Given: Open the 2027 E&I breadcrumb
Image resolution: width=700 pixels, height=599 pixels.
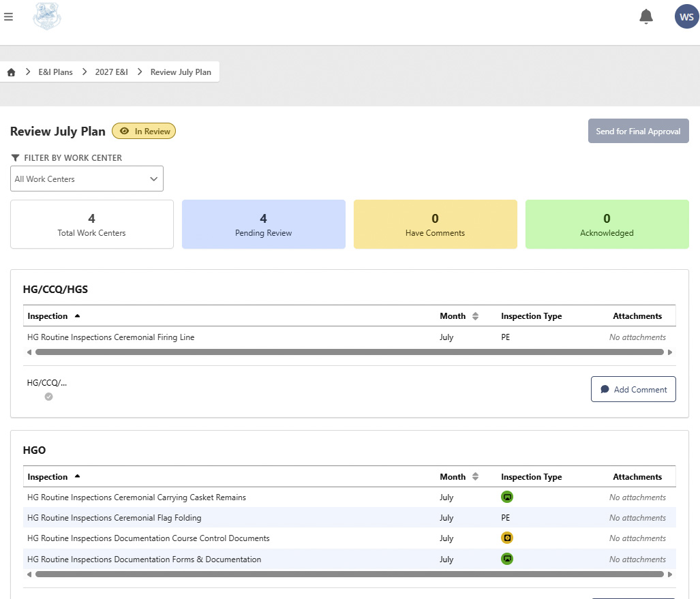Looking at the screenshot, I should (112, 72).
